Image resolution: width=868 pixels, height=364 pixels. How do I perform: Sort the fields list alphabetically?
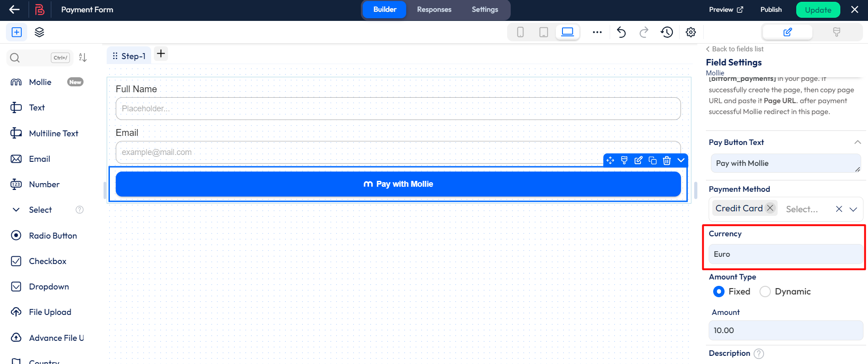click(83, 57)
